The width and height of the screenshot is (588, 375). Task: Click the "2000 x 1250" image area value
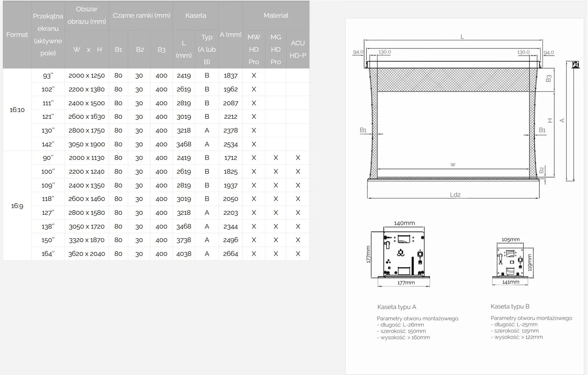click(87, 75)
